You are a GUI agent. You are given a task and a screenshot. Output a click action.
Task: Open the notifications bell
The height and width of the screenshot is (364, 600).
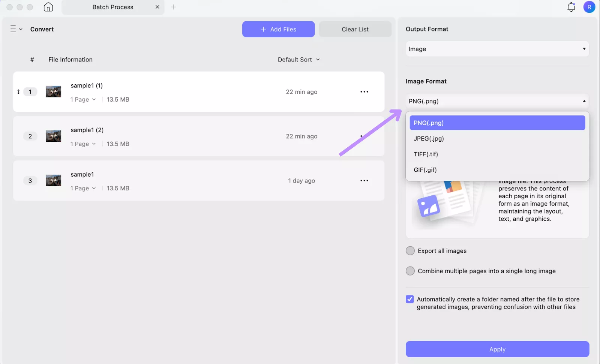tap(571, 7)
